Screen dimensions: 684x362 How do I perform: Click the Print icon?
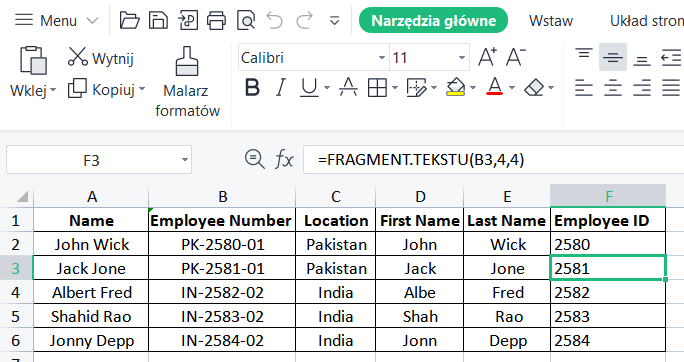(x=216, y=20)
